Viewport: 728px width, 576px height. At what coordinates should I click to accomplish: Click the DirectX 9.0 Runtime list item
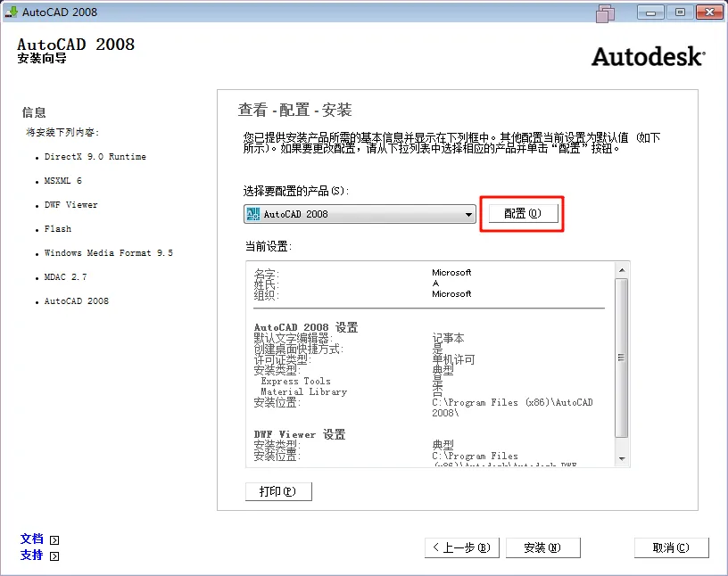click(x=95, y=157)
